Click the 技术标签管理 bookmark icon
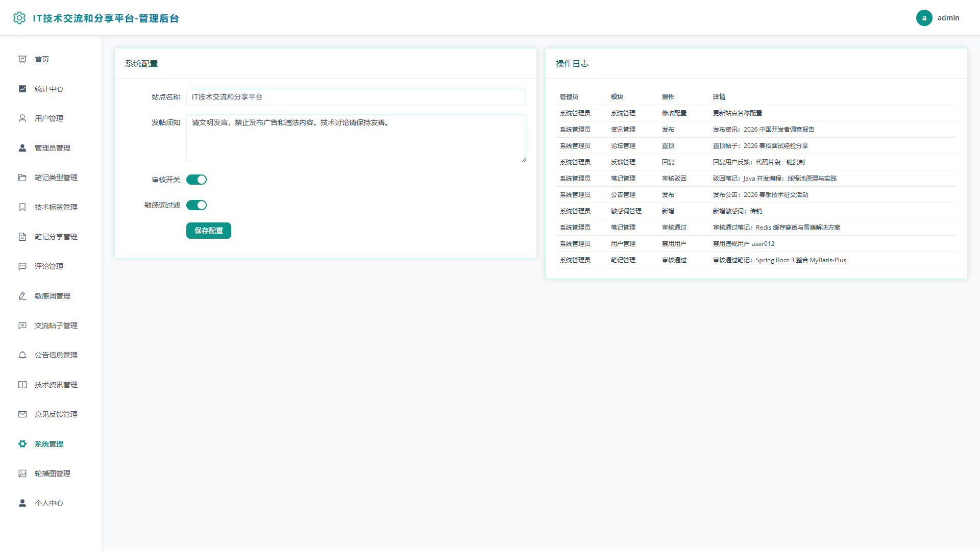 (22, 207)
